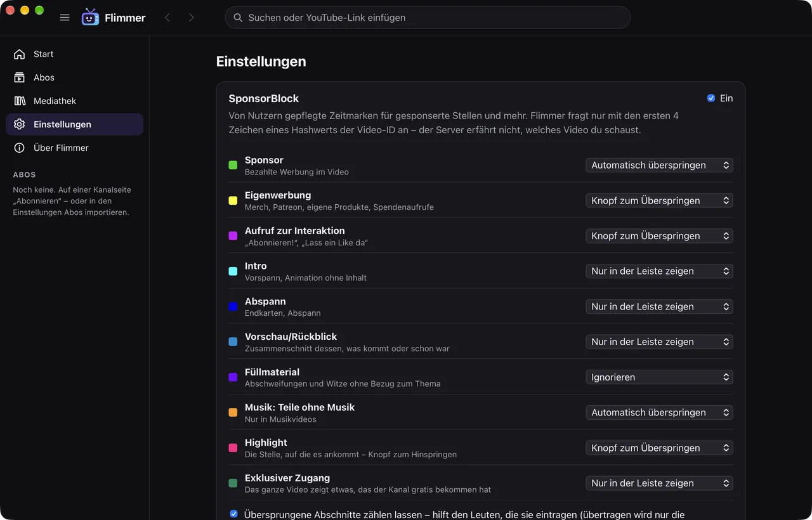This screenshot has height=520, width=812.
Task: Click the orange Musik color swatch
Action: click(x=233, y=412)
